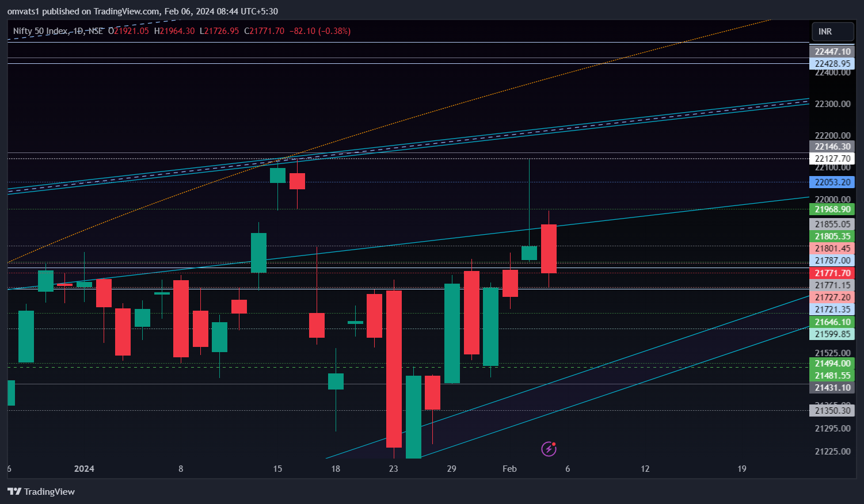Click the latest red candle near Feb 5
Image resolution: width=864 pixels, height=504 pixels.
549,249
